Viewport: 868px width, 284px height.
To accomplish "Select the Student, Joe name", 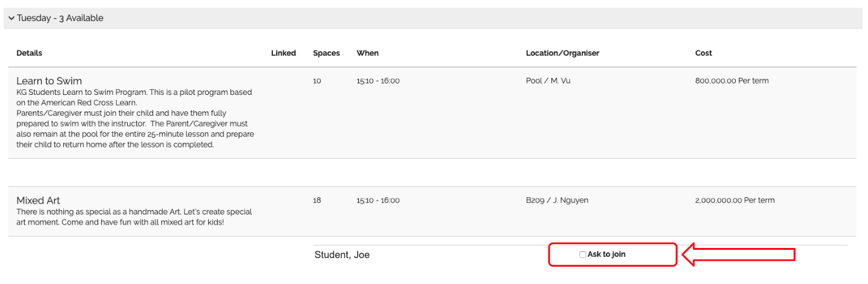I will tap(342, 255).
